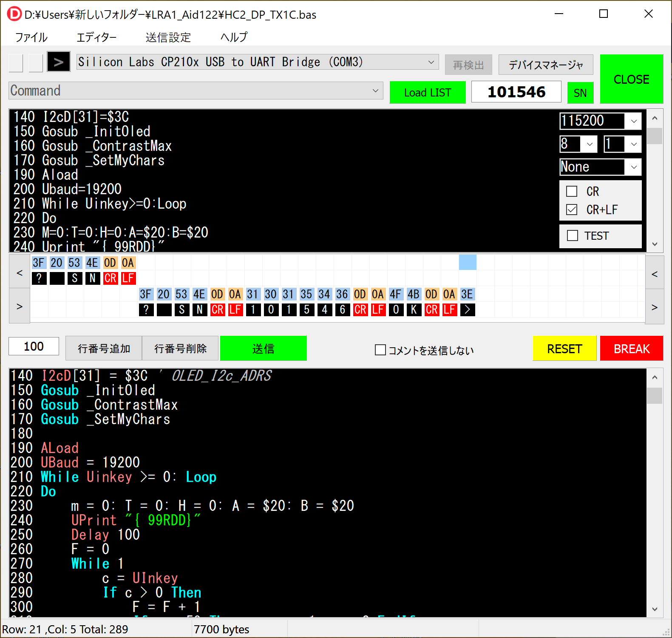Image resolution: width=672 pixels, height=638 pixels.
Task: Toggle the TEST checkbox
Action: click(x=573, y=235)
